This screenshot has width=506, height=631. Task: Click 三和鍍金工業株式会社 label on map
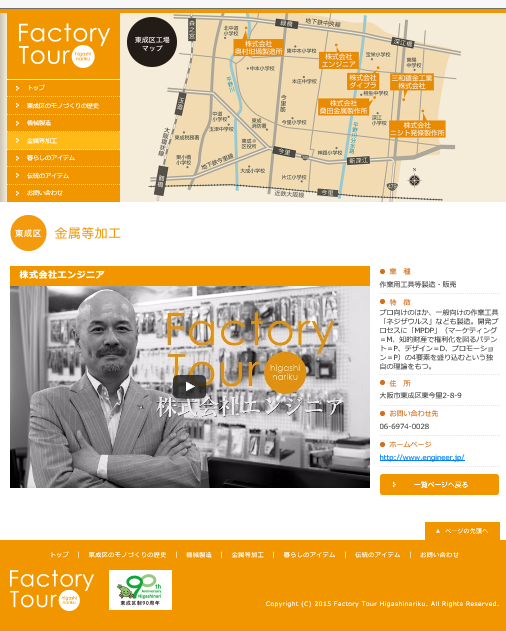(x=411, y=82)
